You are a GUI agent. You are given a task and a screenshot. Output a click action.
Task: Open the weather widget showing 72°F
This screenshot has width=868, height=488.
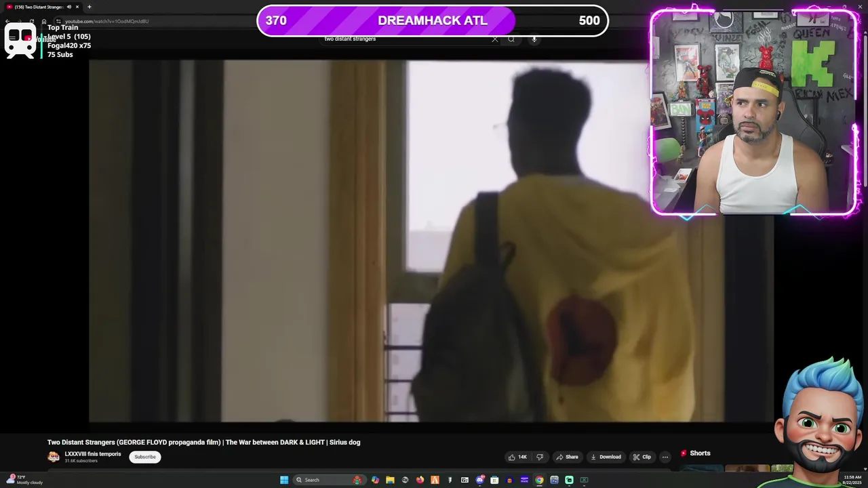click(x=24, y=479)
